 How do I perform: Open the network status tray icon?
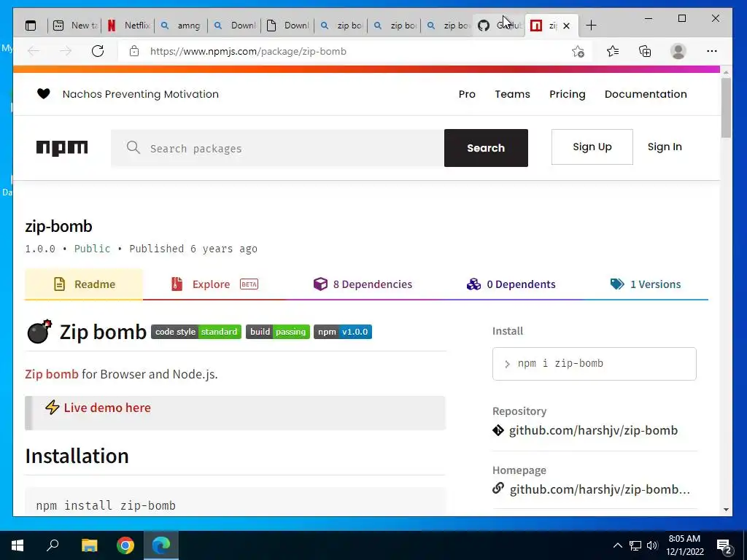point(635,545)
